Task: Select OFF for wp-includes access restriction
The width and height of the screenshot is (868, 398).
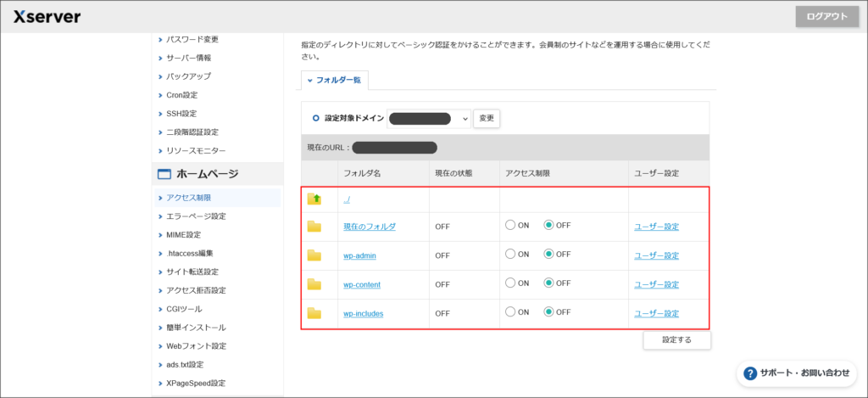Action: (x=548, y=311)
